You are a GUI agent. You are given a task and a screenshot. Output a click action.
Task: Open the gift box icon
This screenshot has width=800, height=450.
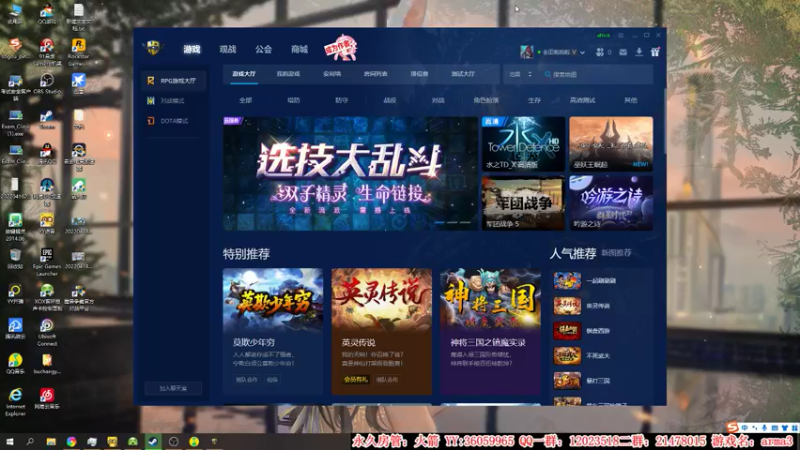[655, 52]
